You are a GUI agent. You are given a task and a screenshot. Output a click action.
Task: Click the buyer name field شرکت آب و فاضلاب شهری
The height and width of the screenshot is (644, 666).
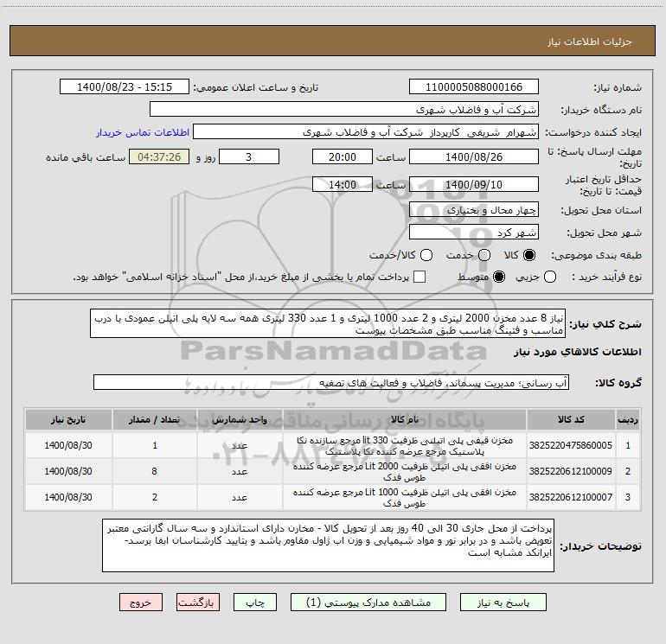coord(344,110)
